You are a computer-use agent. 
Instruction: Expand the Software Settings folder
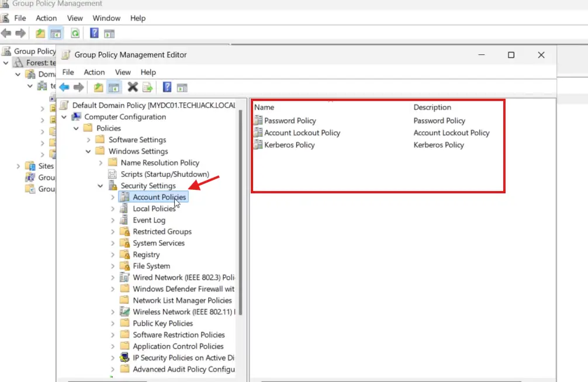[89, 140]
